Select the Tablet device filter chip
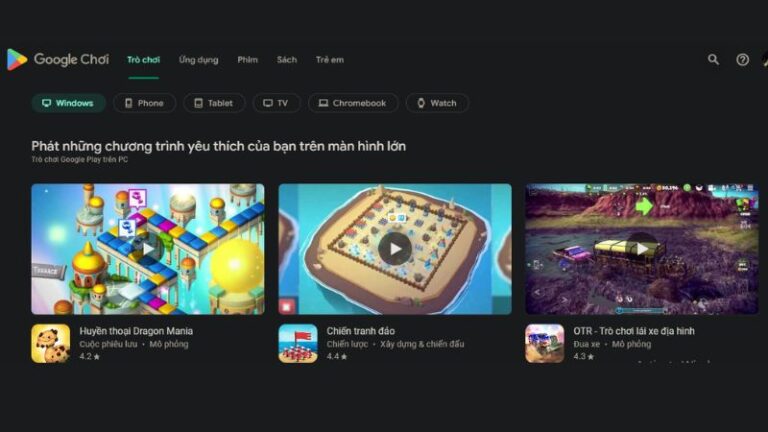Viewport: 768px width, 432px height. 214,103
